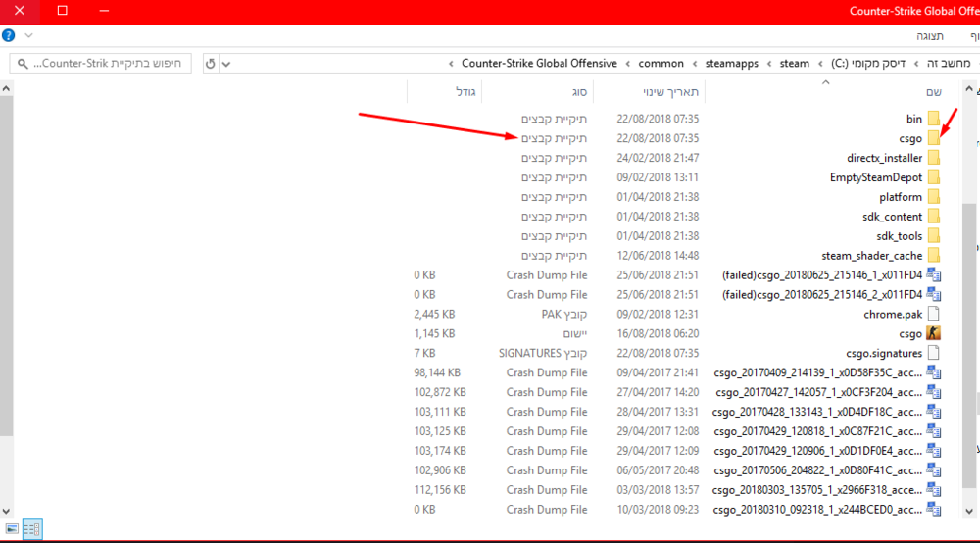980x543 pixels.
Task: Navigate to common in the breadcrumb path
Action: pyautogui.click(x=661, y=64)
